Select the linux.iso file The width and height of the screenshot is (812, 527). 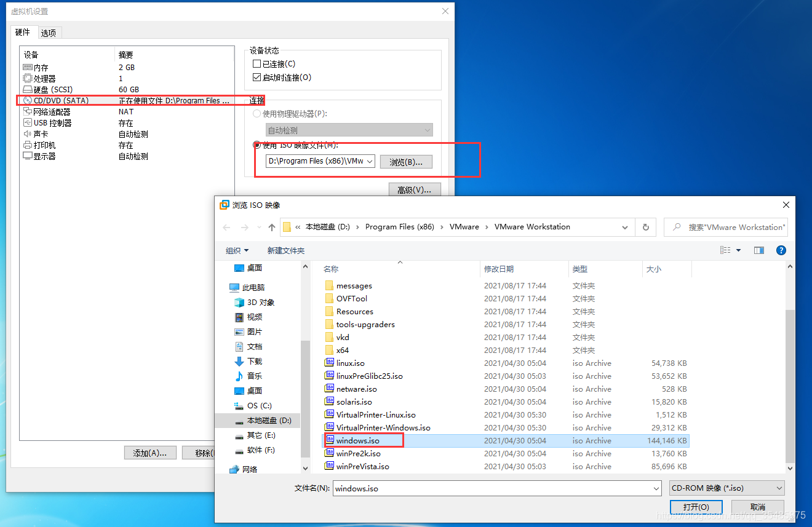[351, 363]
